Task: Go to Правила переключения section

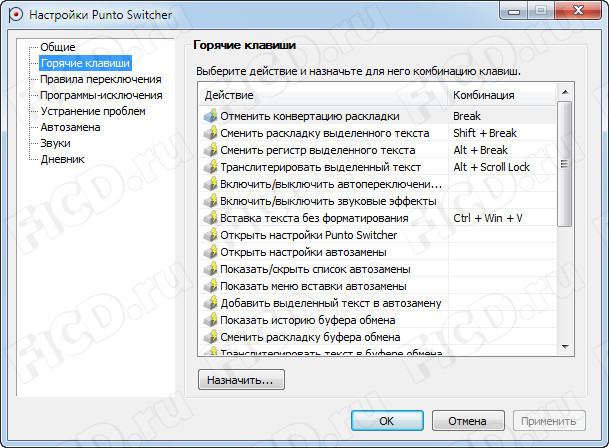Action: (x=101, y=79)
